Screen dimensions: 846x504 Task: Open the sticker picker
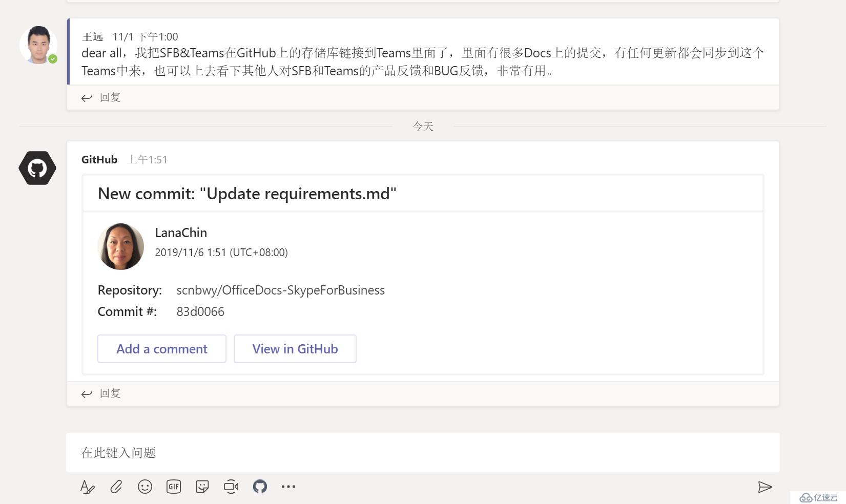point(202,487)
